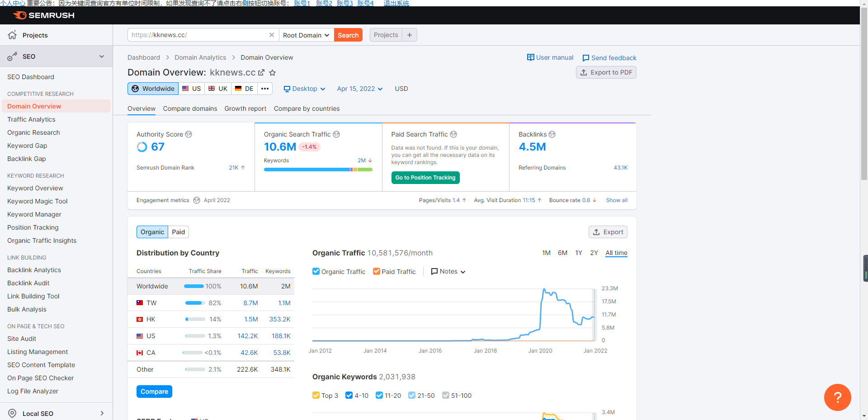Select the 1M time range
868x420 pixels.
[x=546, y=253]
